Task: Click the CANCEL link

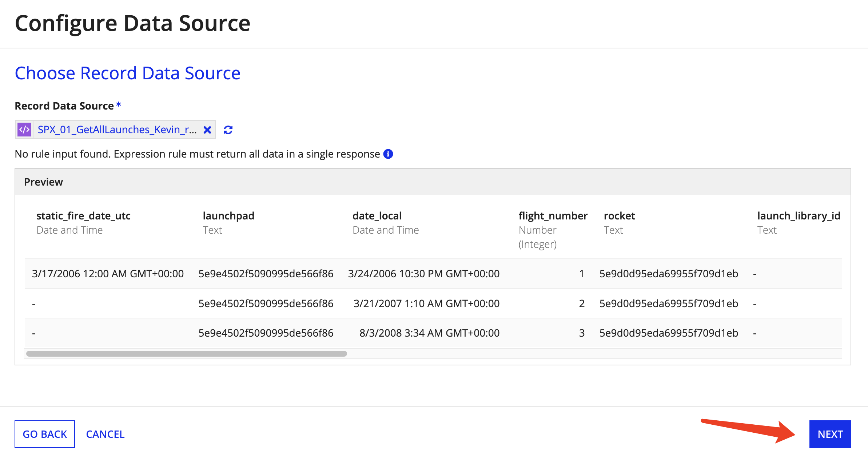Action: (105, 434)
